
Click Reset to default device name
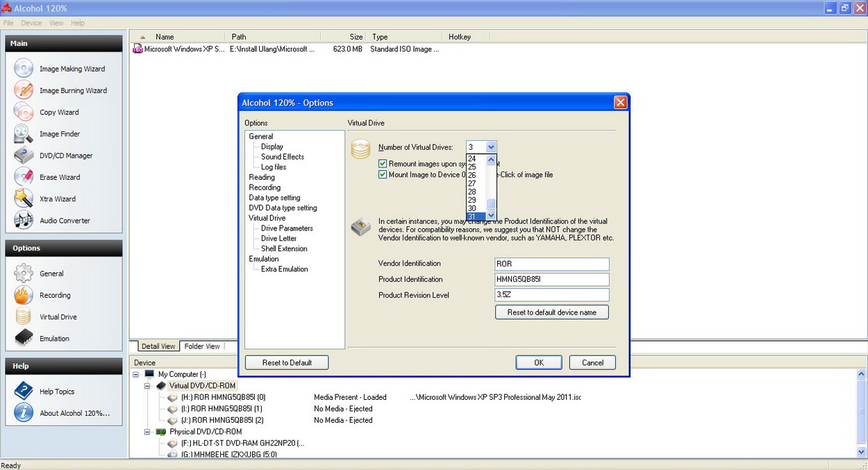(x=551, y=312)
